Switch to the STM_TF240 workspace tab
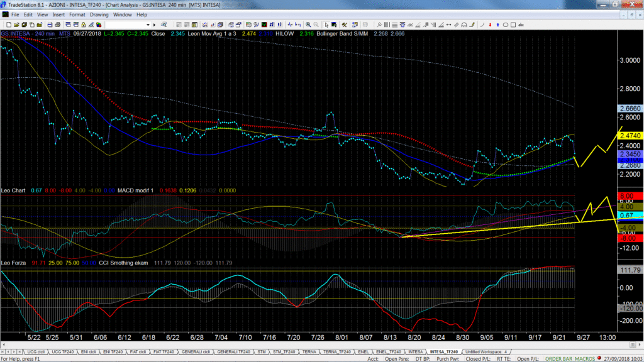This screenshot has width=644, height=362. coord(284,352)
